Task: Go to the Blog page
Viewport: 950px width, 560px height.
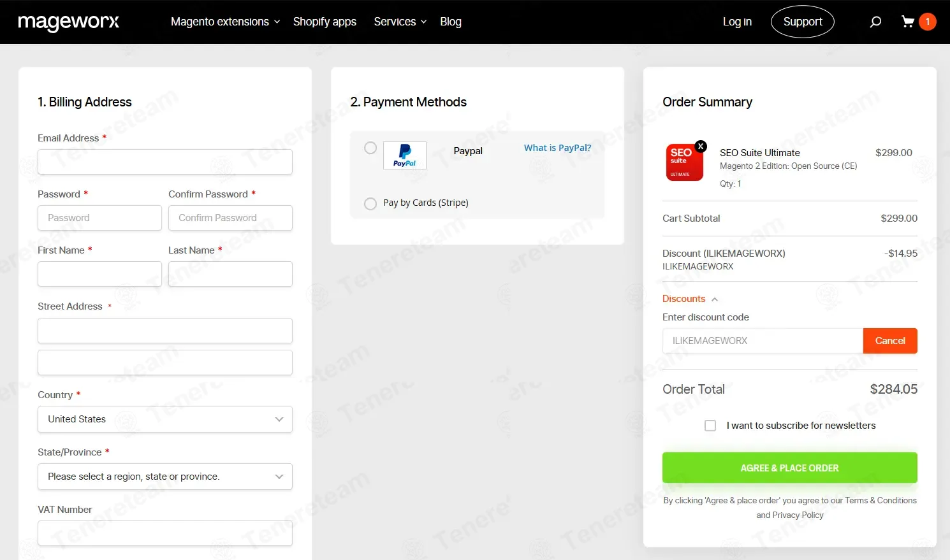Action: click(451, 22)
